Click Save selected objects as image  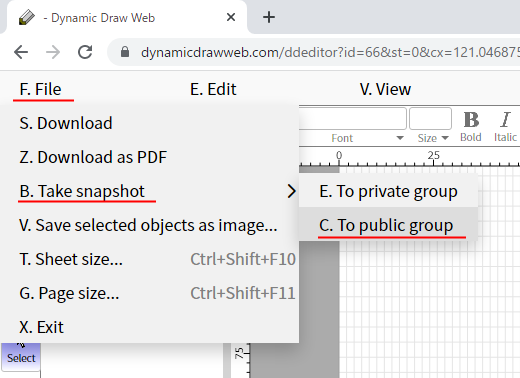click(149, 225)
